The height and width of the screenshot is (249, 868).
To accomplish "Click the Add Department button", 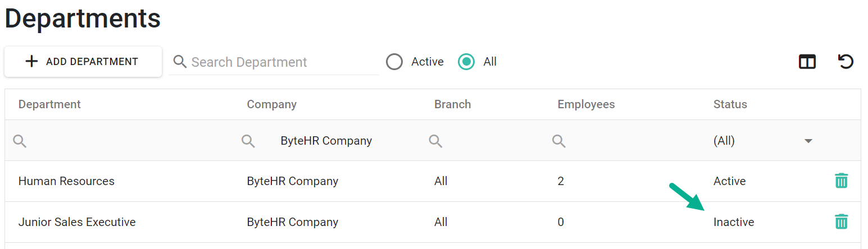I will [x=83, y=62].
